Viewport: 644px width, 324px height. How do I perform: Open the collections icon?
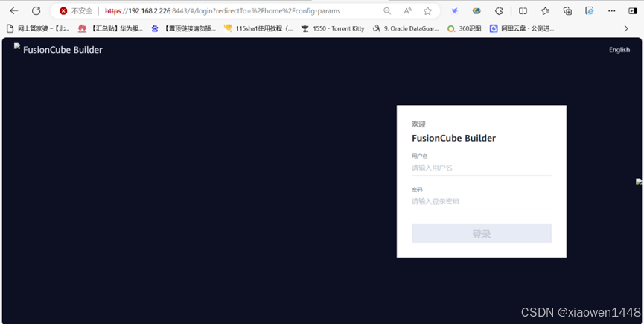[x=567, y=11]
